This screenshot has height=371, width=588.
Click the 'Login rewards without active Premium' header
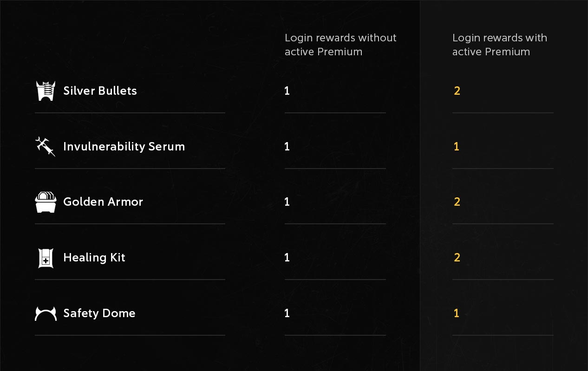[x=340, y=45]
